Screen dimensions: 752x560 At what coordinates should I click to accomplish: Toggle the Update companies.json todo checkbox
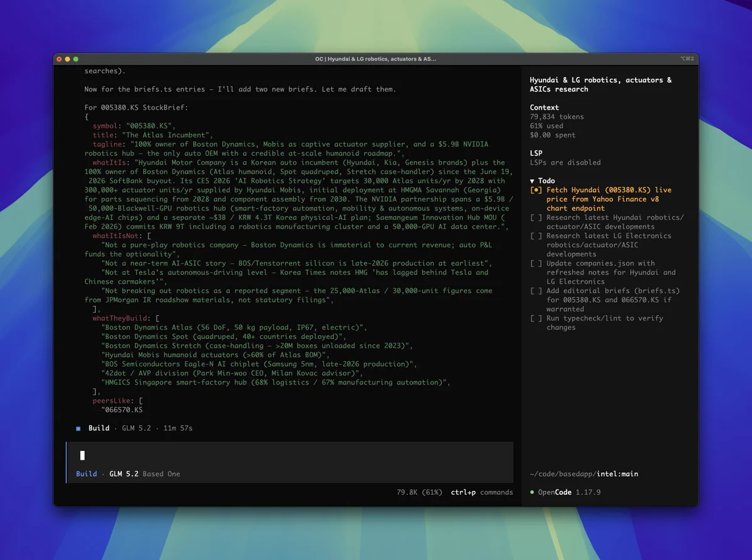click(536, 263)
